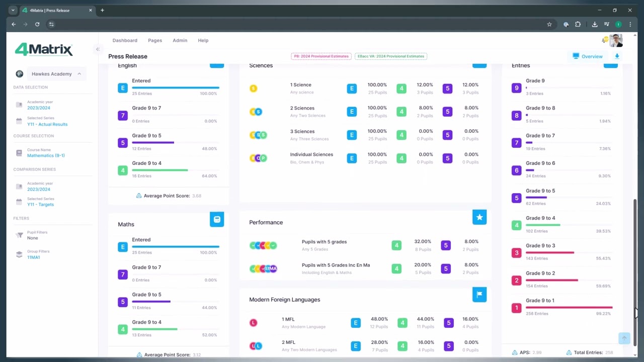The width and height of the screenshot is (644, 362).
Task: Click the 1 Science yellow circle icon
Action: pyautogui.click(x=254, y=88)
